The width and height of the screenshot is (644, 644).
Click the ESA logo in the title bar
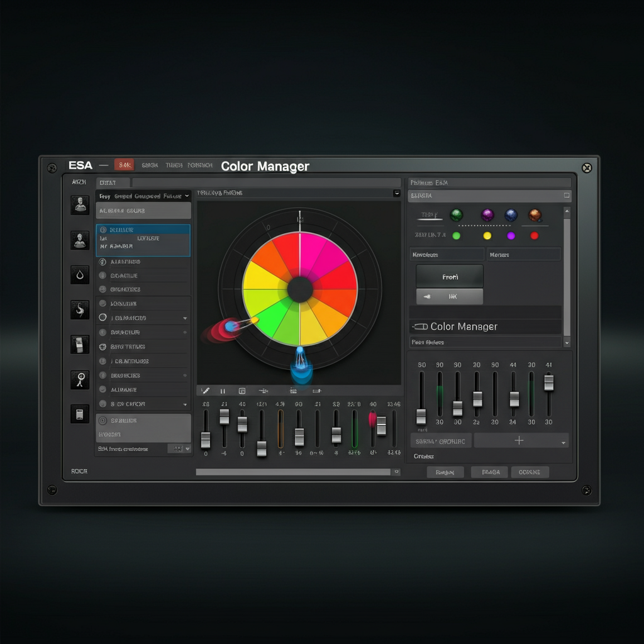click(x=80, y=165)
